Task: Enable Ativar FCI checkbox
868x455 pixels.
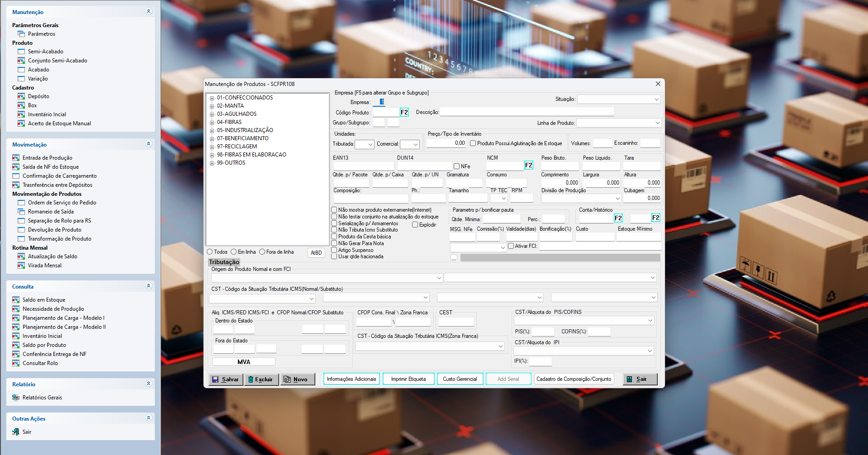Action: pyautogui.click(x=511, y=246)
